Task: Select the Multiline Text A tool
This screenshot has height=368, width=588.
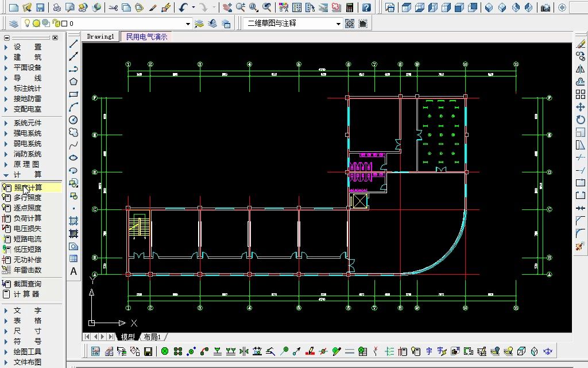Action: (x=73, y=271)
